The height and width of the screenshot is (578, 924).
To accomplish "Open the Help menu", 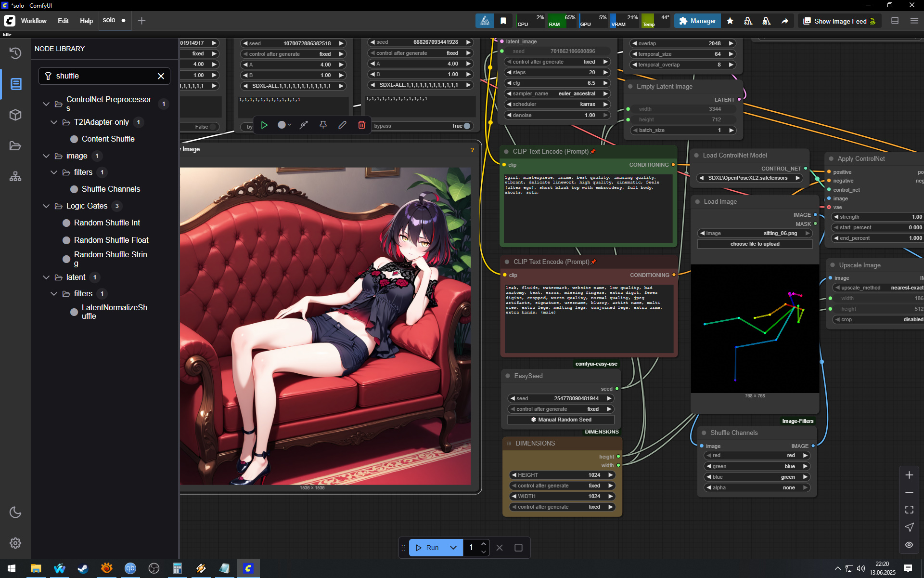I will tap(86, 21).
